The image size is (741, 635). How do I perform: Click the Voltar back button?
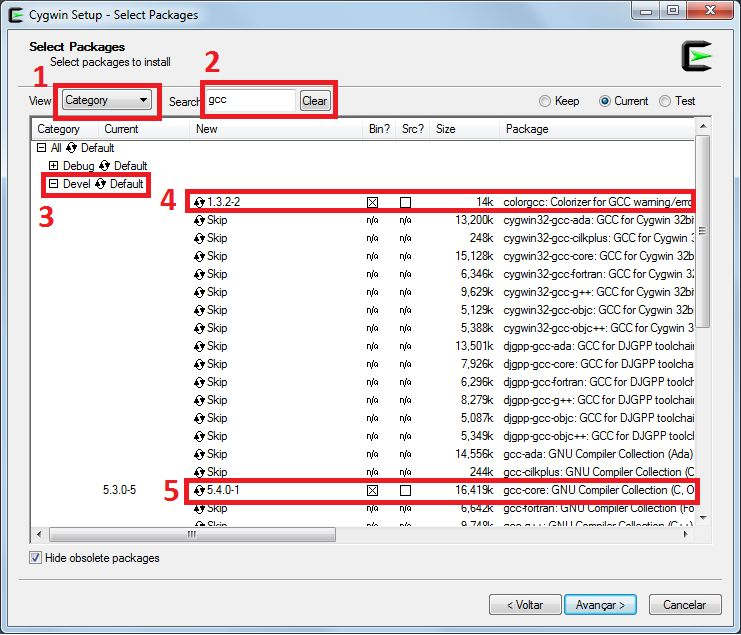[x=525, y=605]
